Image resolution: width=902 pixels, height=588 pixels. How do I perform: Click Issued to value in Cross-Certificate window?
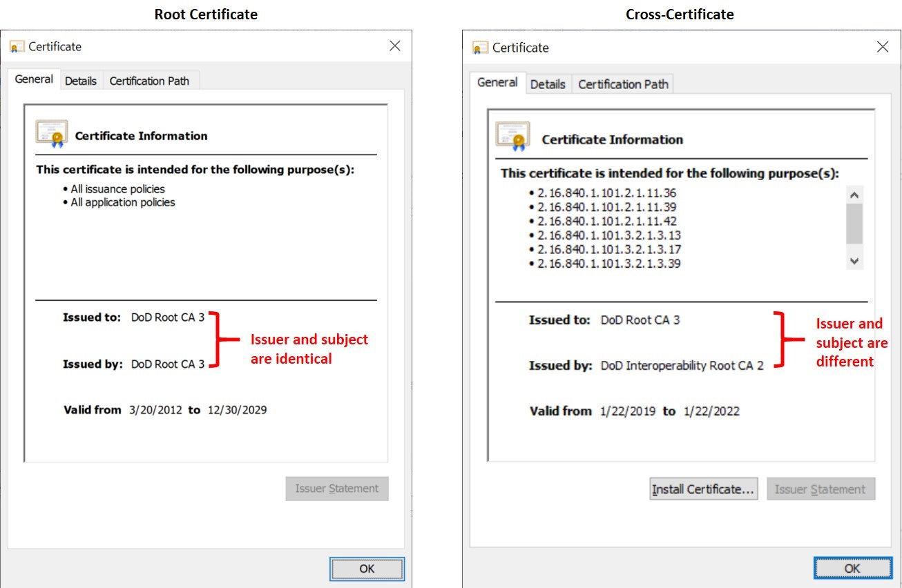[x=640, y=320]
